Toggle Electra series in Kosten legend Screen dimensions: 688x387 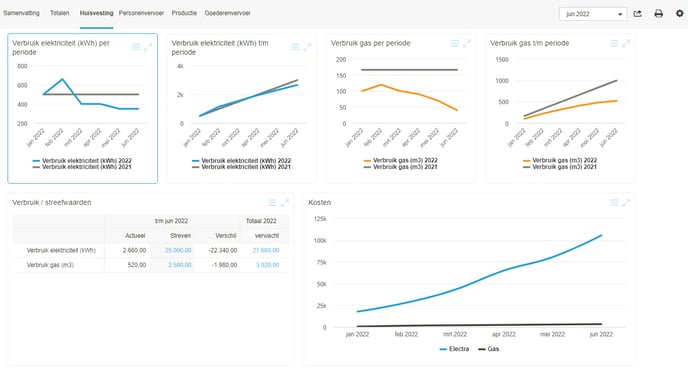tap(454, 349)
